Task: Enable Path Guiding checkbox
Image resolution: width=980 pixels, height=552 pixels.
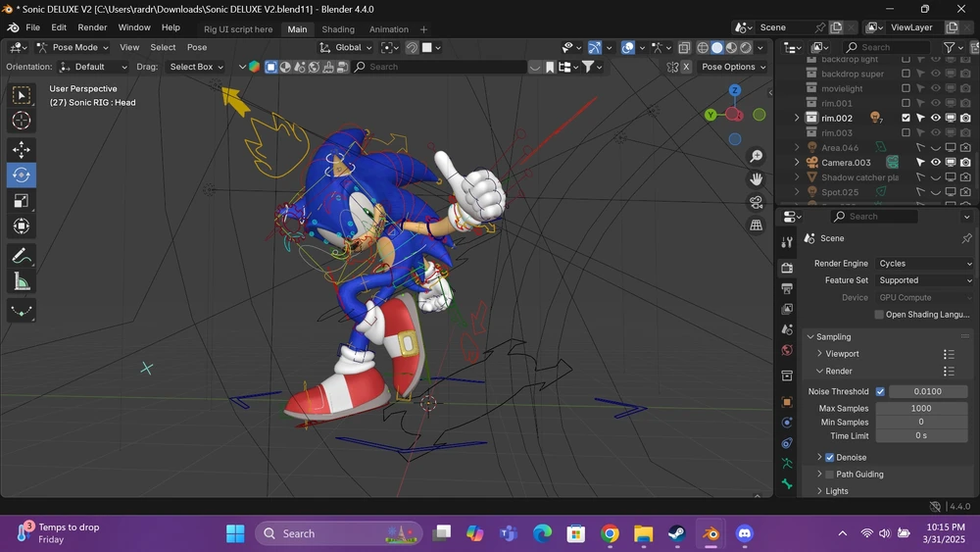Action: pyautogui.click(x=829, y=475)
